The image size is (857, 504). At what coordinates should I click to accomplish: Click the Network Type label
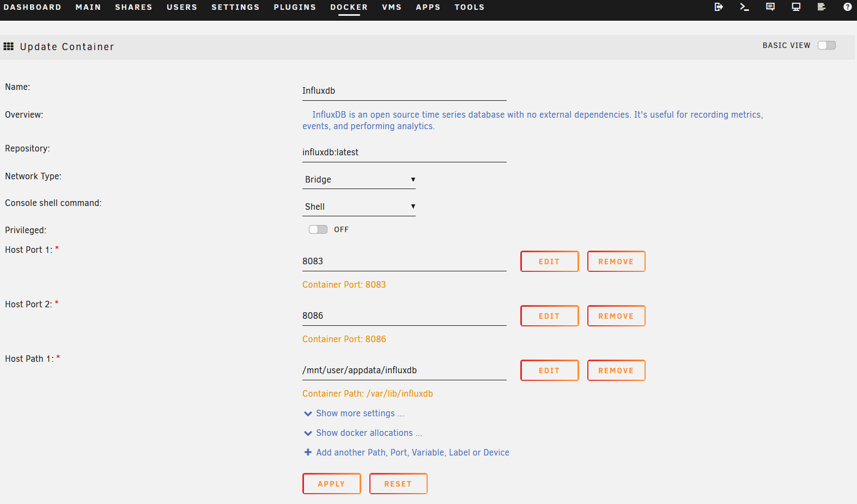tap(33, 176)
